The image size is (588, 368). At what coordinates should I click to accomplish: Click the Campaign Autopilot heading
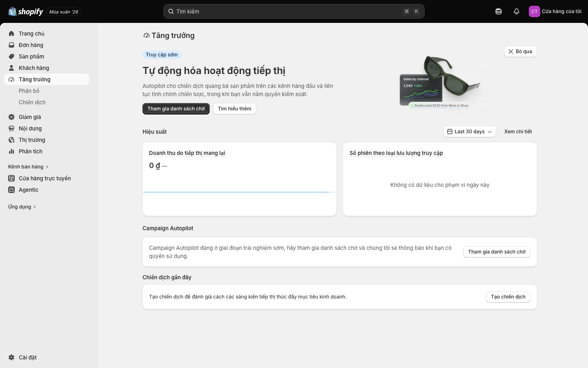point(168,228)
